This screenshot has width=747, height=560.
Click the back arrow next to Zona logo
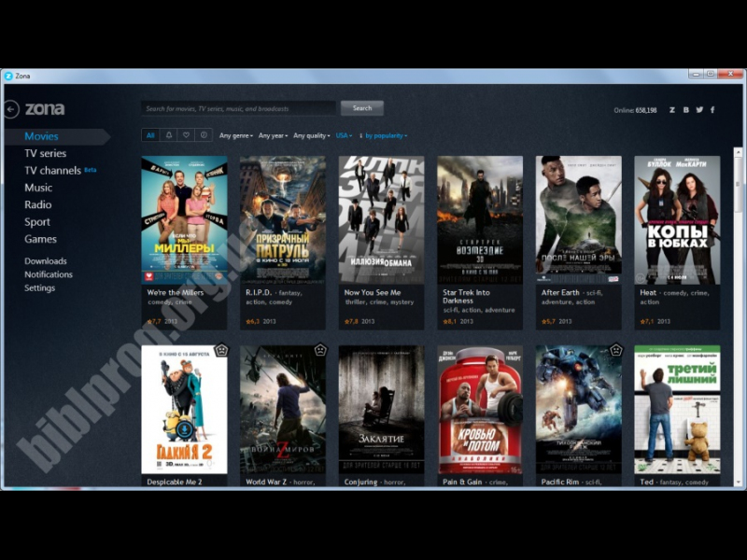pyautogui.click(x=11, y=109)
